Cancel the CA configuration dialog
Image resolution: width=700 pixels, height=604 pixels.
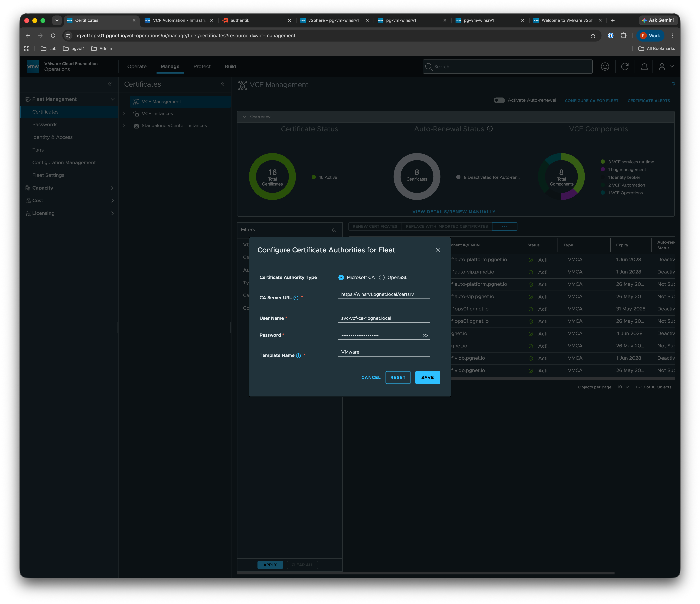(371, 377)
